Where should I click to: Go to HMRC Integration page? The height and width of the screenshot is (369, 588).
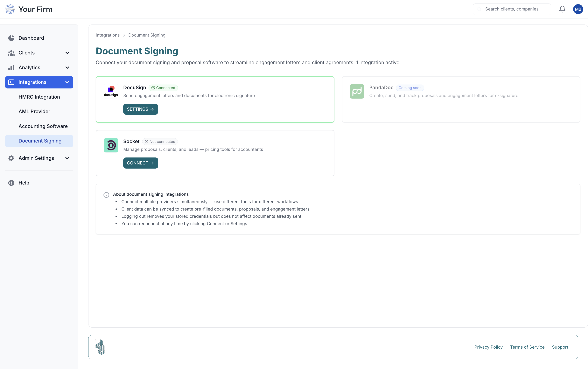(39, 97)
